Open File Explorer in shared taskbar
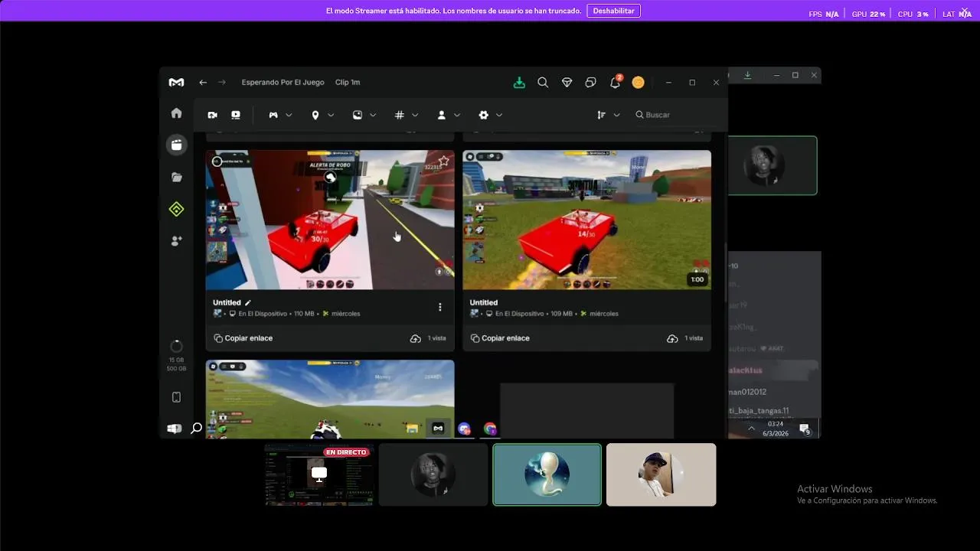Image resolution: width=980 pixels, height=551 pixels. coord(413,429)
